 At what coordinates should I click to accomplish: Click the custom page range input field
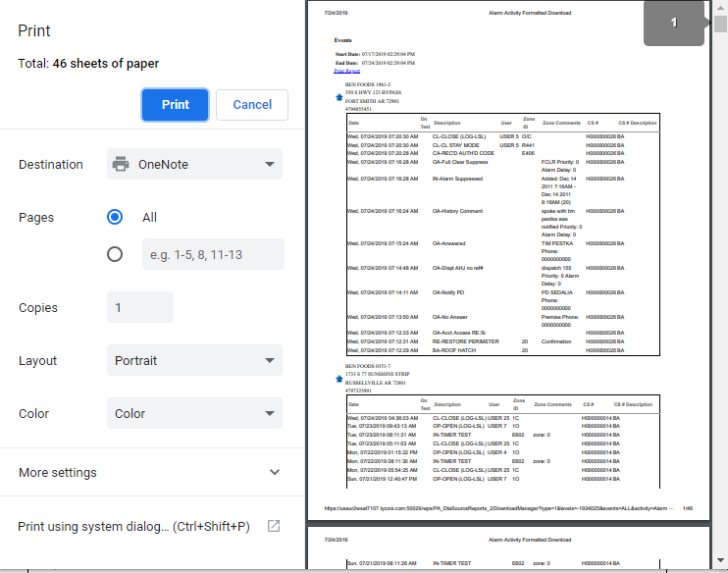point(213,254)
